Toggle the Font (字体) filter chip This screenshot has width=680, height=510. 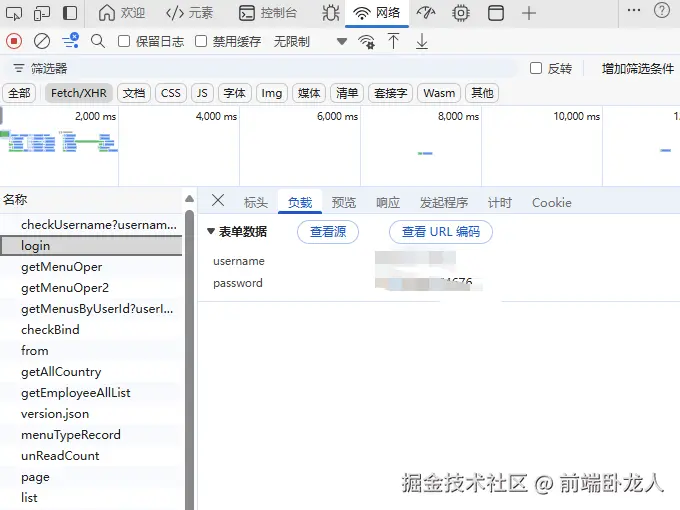tap(235, 93)
